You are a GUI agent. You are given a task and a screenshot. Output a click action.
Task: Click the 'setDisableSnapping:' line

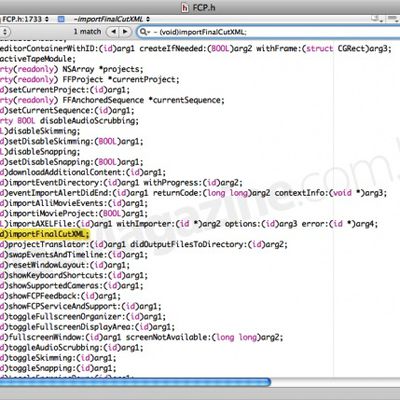pyautogui.click(x=72, y=162)
